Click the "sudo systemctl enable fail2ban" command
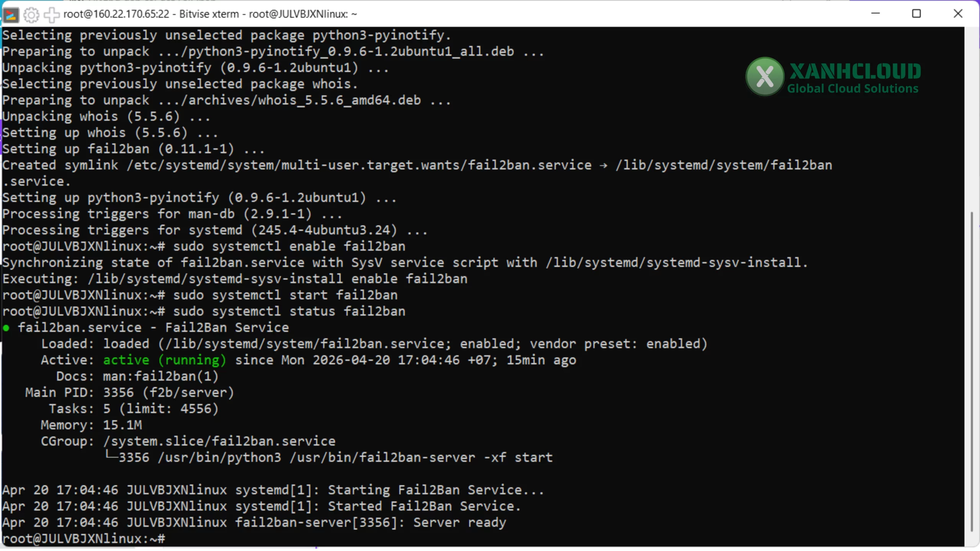This screenshot has width=980, height=551. [289, 246]
